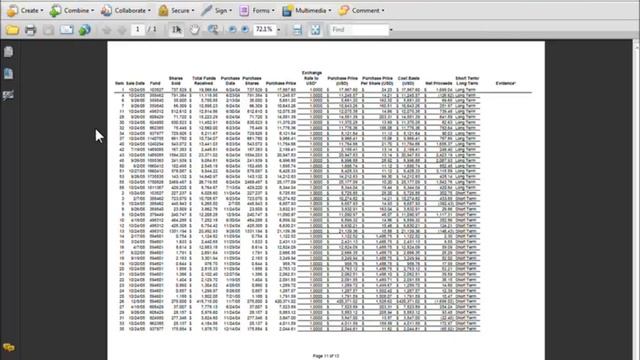The height and width of the screenshot is (360, 640).
Task: Click the 'Cost Basis (USD)' header
Action: [x=408, y=80]
